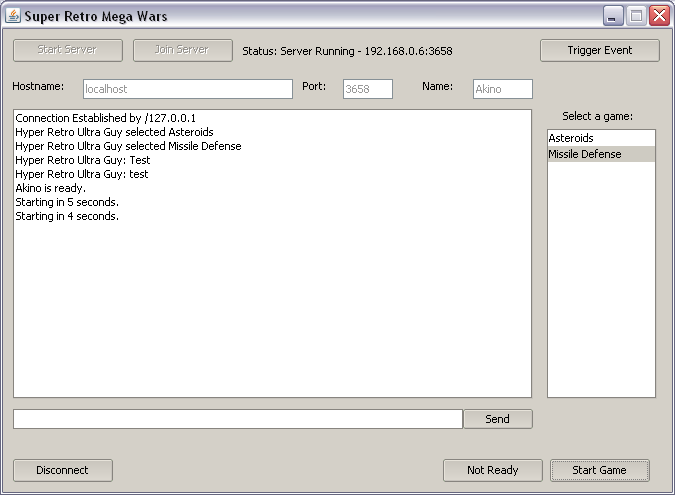Click the Port field showing 3658
Image resolution: width=675 pixels, height=495 pixels.
point(368,89)
